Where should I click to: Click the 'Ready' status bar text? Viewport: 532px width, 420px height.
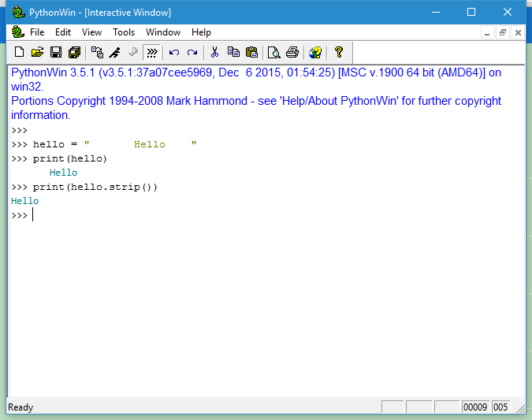20,407
